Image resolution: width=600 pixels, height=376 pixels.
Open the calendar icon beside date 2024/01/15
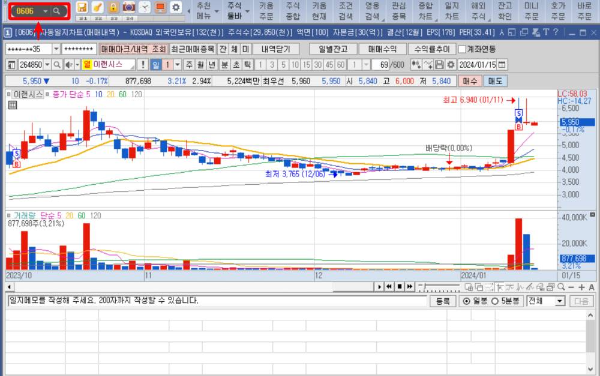pyautogui.click(x=502, y=65)
